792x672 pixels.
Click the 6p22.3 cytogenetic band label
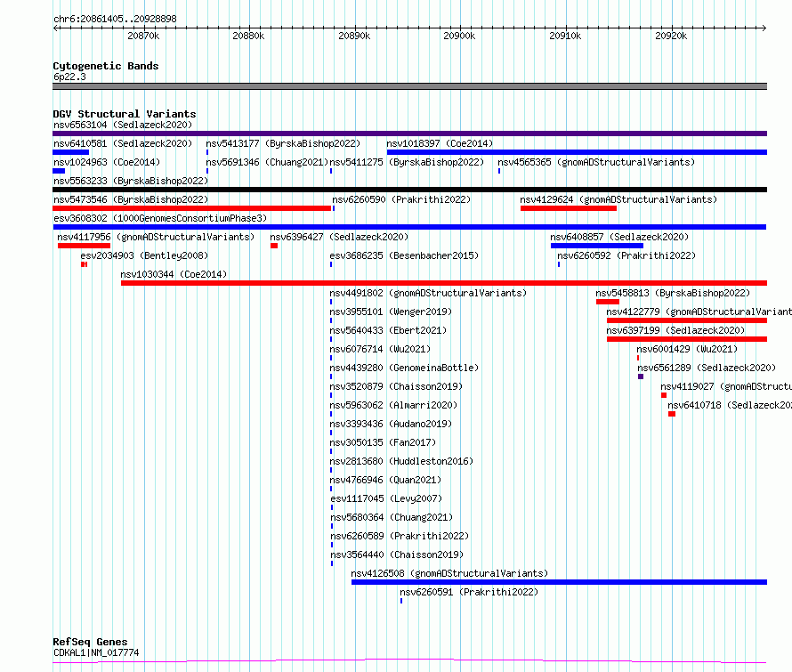[69, 77]
